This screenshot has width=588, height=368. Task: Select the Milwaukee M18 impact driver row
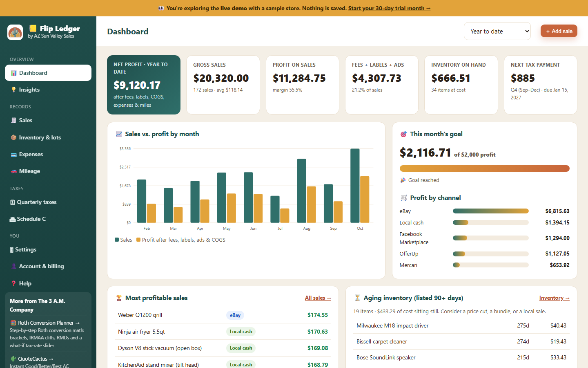461,325
